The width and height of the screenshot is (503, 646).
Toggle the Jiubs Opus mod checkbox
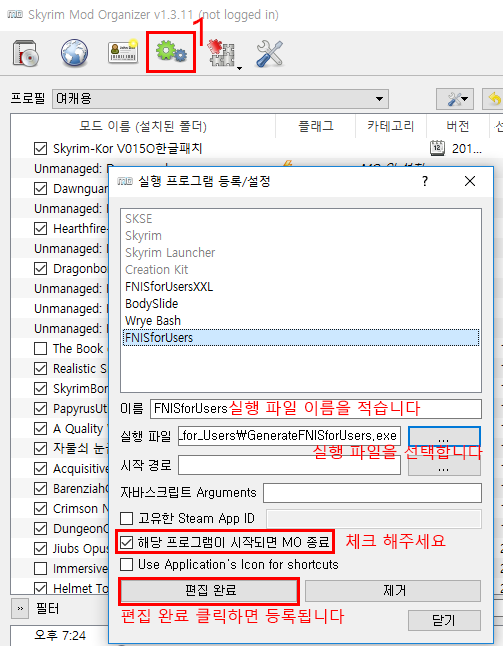[x=40, y=548]
